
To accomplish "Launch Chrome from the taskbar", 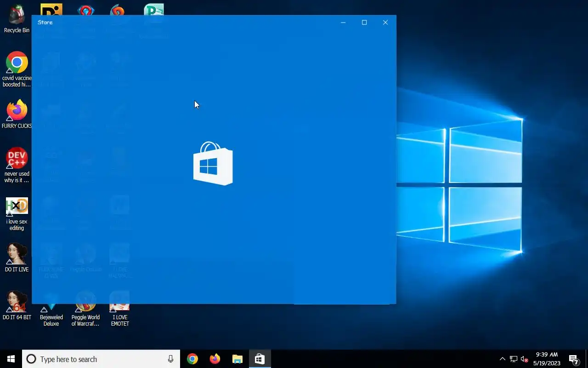I will point(192,359).
